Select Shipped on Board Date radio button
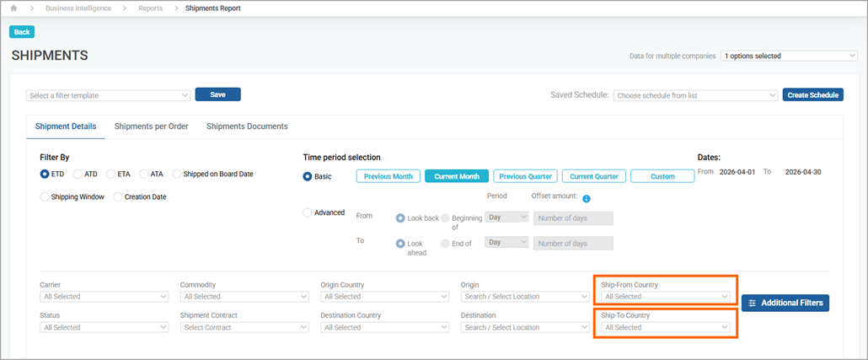 177,174
